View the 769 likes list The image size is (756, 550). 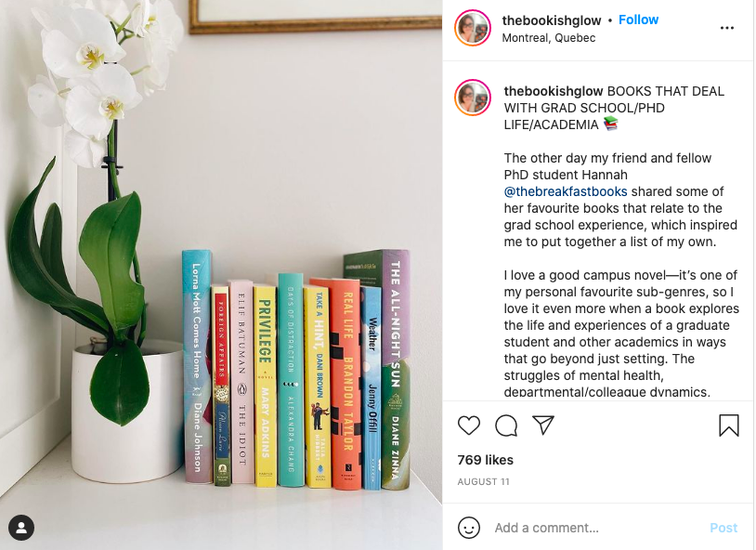pyautogui.click(x=485, y=460)
